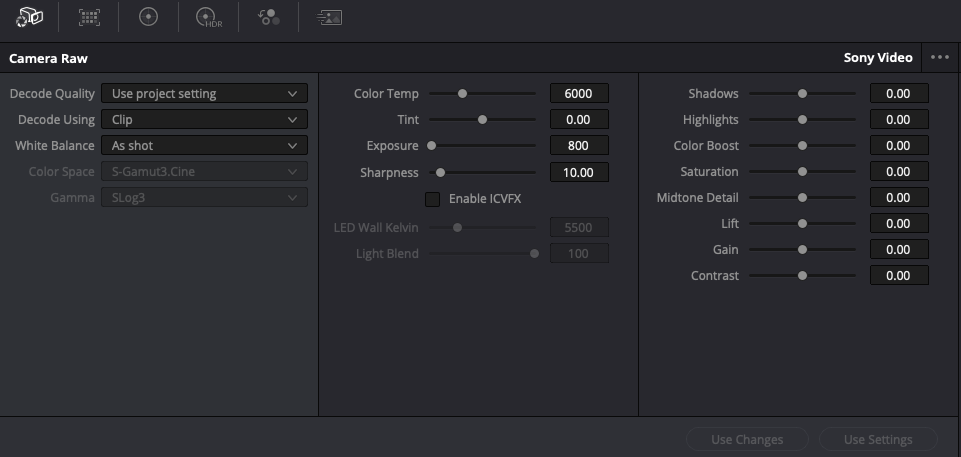
Task: Click the Midtone Detail slider handle
Action: click(802, 198)
